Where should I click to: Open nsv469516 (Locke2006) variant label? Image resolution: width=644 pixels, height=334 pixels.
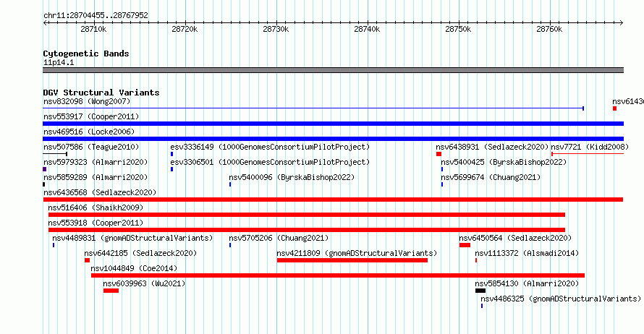(x=89, y=132)
